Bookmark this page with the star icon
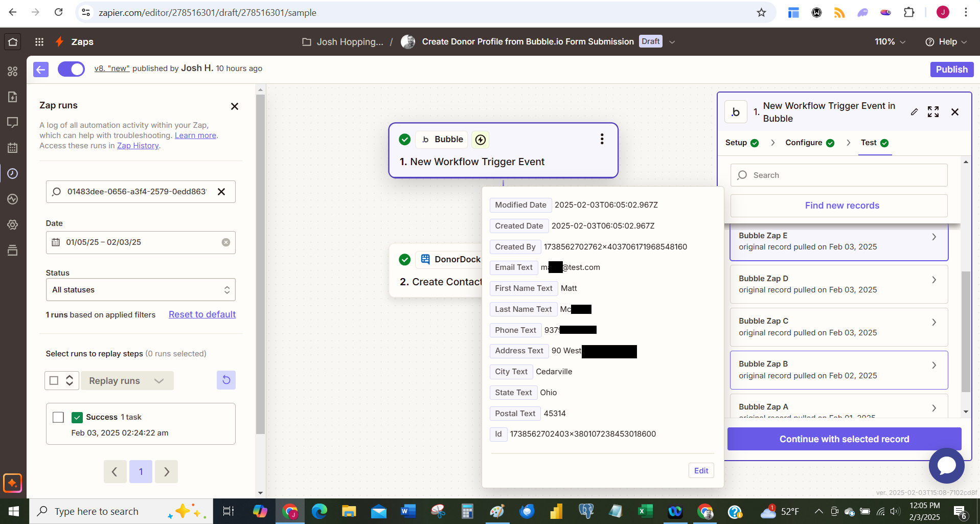 pyautogui.click(x=761, y=13)
